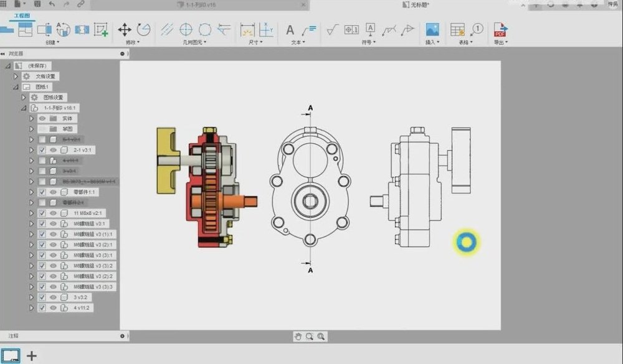Click the Pan hand icon below the sheet
The width and height of the screenshot is (623, 364).
[298, 337]
